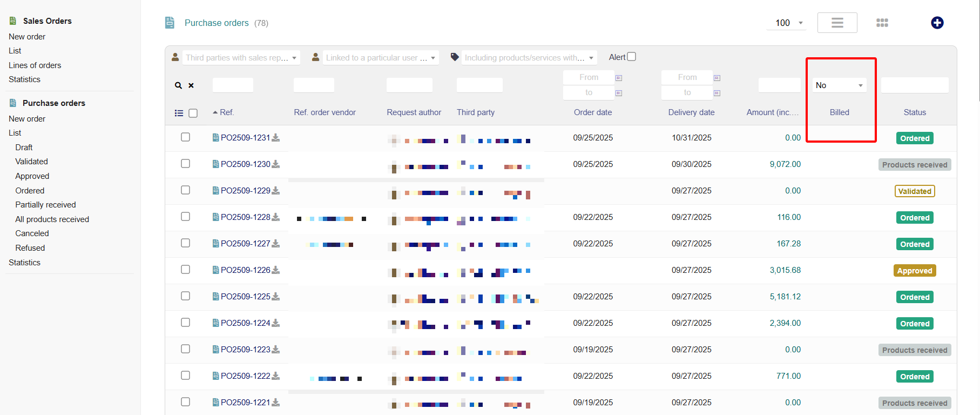Open Partially received in sidebar
This screenshot has height=415, width=980.
coord(45,205)
